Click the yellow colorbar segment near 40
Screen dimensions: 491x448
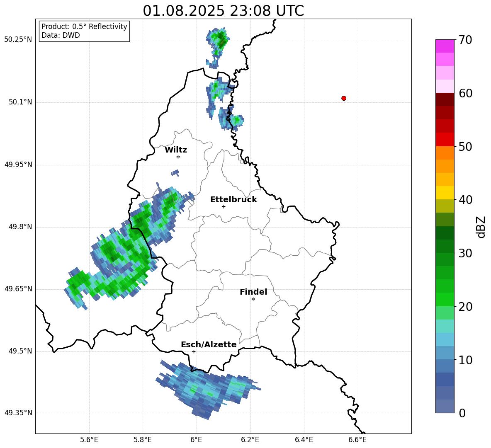(445, 193)
